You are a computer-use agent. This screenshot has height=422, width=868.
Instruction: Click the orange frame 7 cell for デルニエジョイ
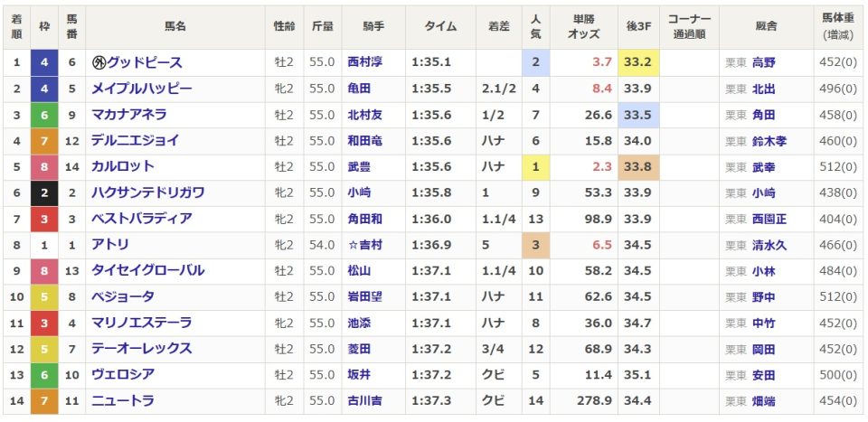44,141
